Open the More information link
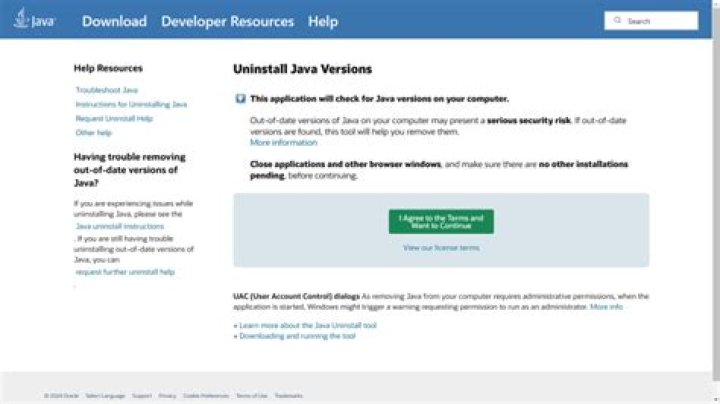The width and height of the screenshot is (720, 404). click(x=283, y=142)
